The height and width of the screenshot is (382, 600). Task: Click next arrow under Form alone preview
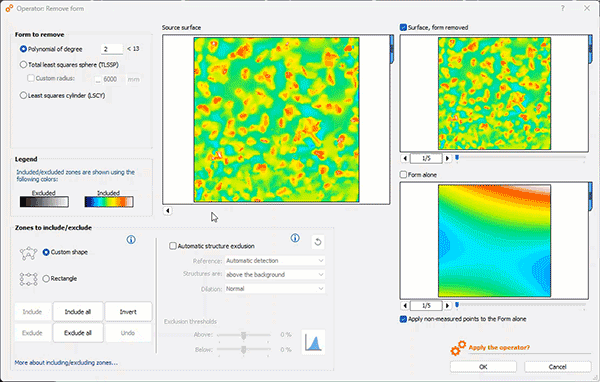coord(447,305)
